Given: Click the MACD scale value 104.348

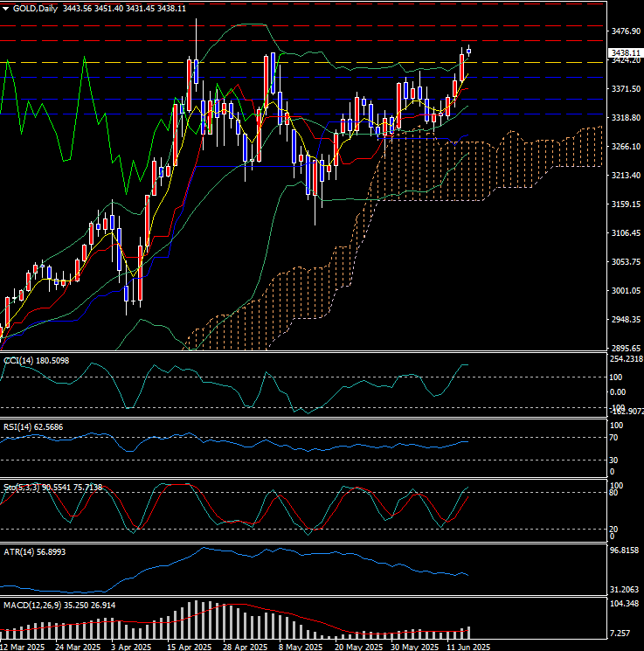Looking at the screenshot, I should pos(624,603).
